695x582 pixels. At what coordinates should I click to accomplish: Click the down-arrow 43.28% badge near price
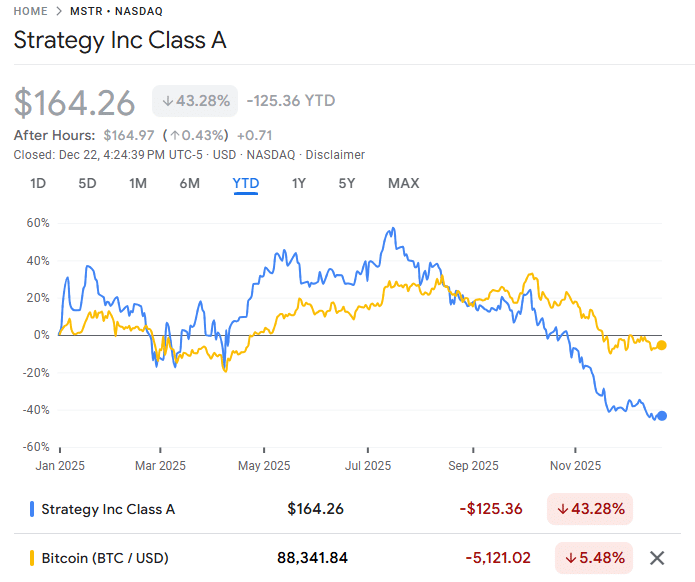(195, 101)
